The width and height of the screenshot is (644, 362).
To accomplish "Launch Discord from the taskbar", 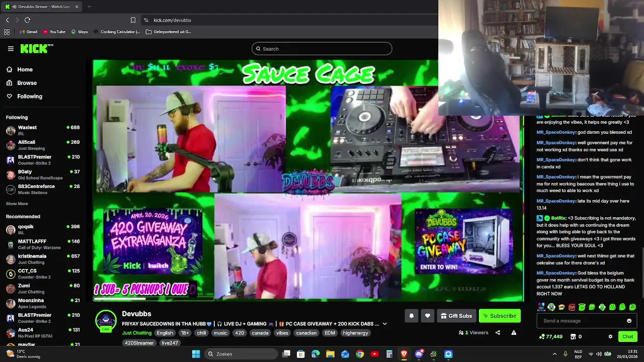I will [x=419, y=354].
